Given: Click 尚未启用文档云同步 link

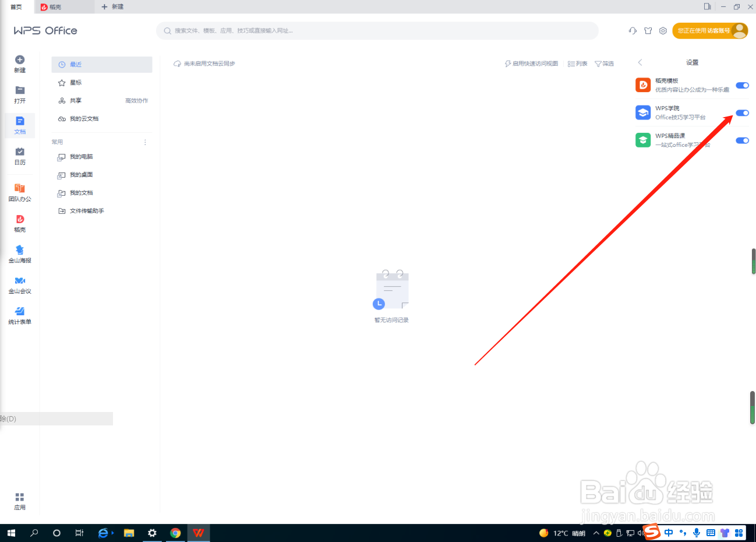Looking at the screenshot, I should (x=204, y=64).
